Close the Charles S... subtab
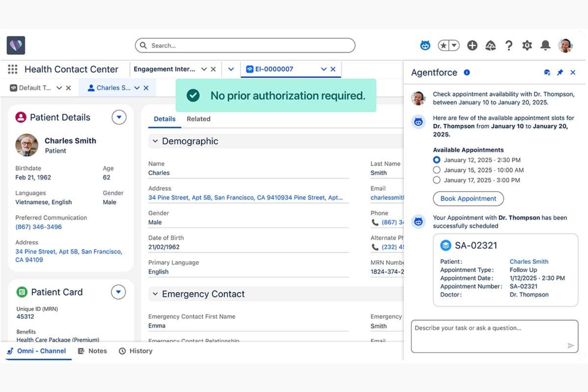This screenshot has width=588, height=392. coord(146,88)
